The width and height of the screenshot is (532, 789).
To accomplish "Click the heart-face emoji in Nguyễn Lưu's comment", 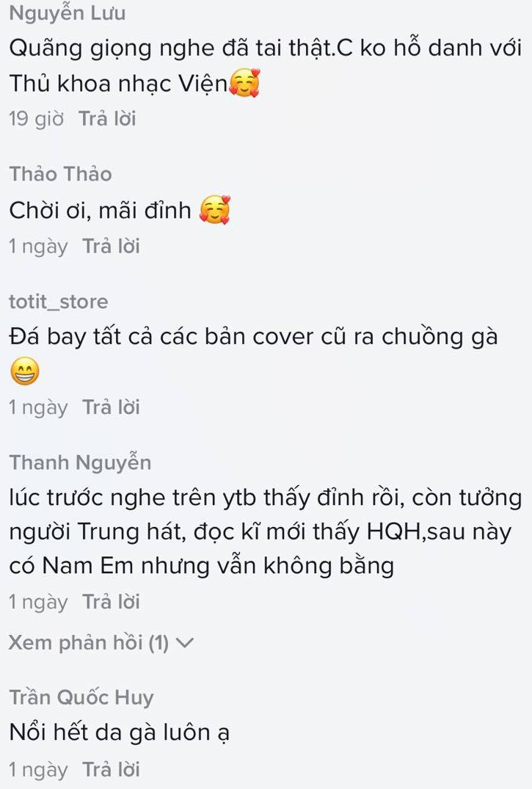I will coord(244,83).
